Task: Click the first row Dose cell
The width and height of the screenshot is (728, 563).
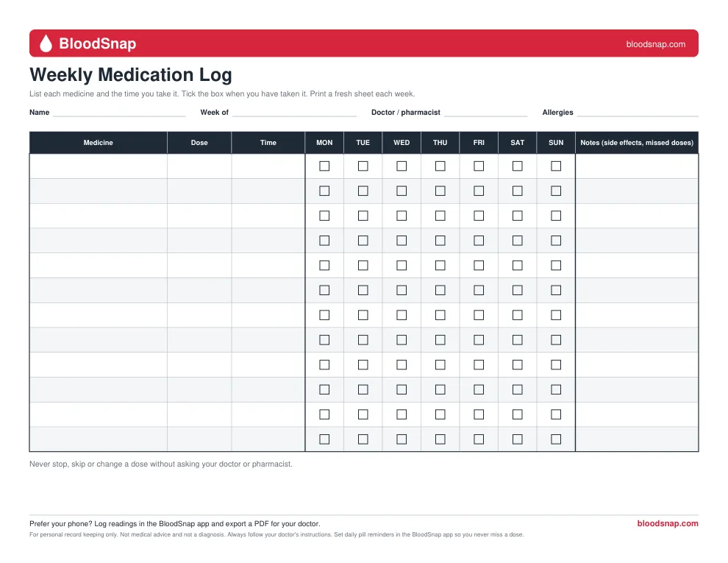Action: click(x=199, y=166)
